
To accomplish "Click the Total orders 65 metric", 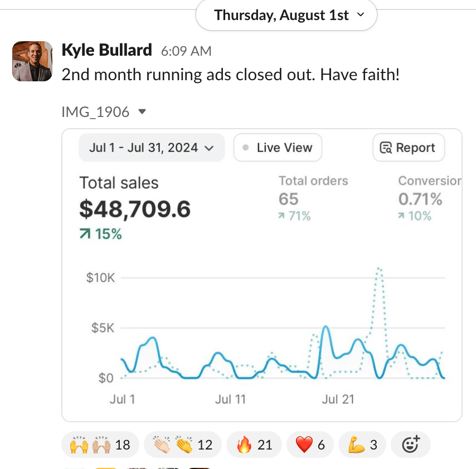I will pyautogui.click(x=289, y=199).
